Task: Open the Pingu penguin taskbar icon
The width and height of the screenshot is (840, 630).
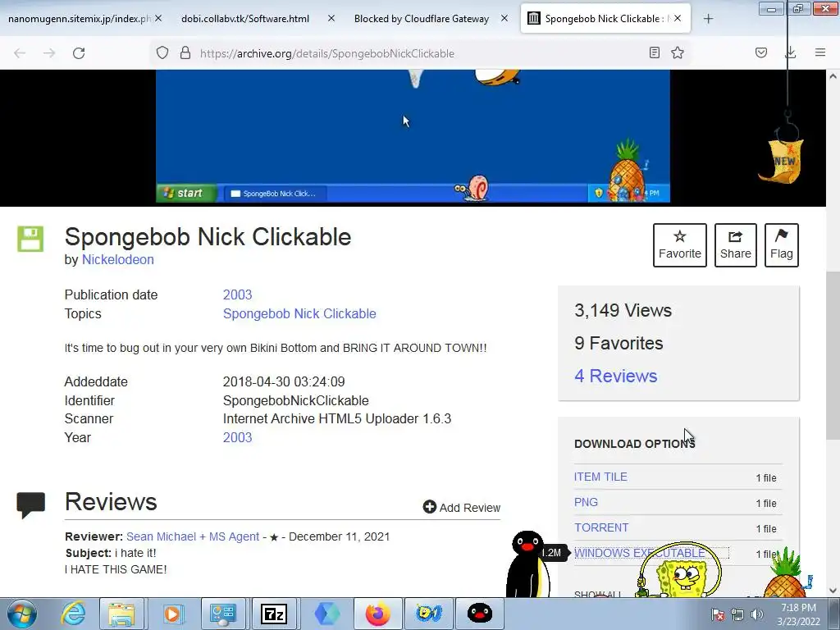Action: coord(479,614)
